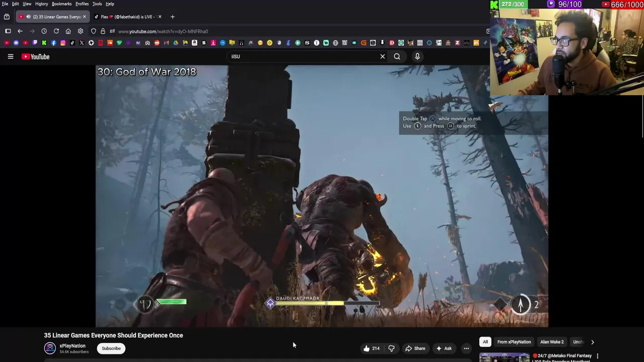Image resolution: width=644 pixels, height=362 pixels.
Task: Open the Gmail bookmark icon
Action: pos(166,43)
